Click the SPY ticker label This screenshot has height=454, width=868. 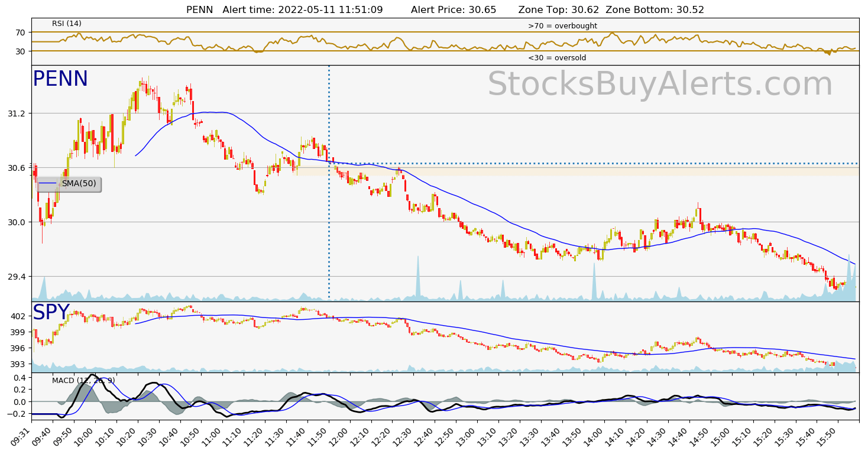coord(51,313)
